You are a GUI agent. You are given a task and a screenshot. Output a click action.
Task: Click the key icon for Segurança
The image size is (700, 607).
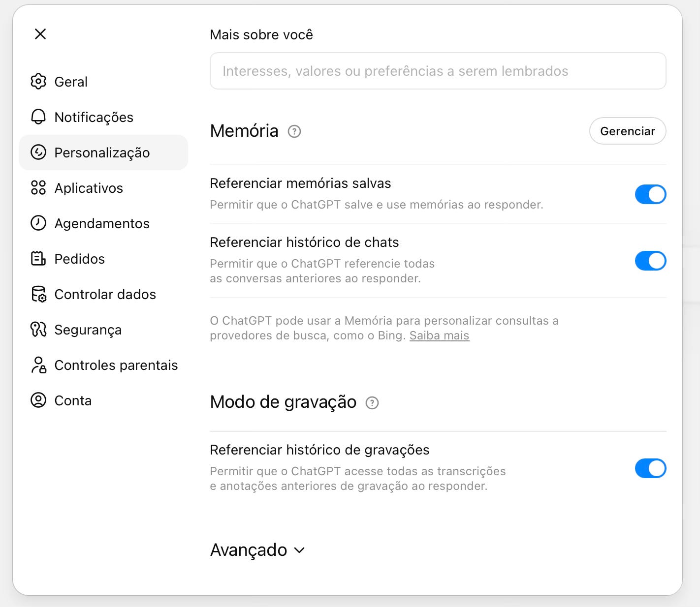pos(38,330)
